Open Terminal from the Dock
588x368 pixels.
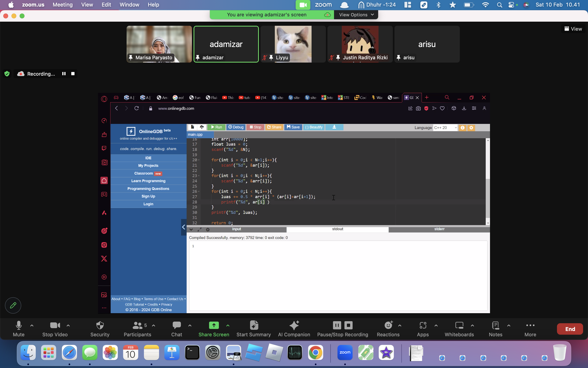pyautogui.click(x=193, y=352)
